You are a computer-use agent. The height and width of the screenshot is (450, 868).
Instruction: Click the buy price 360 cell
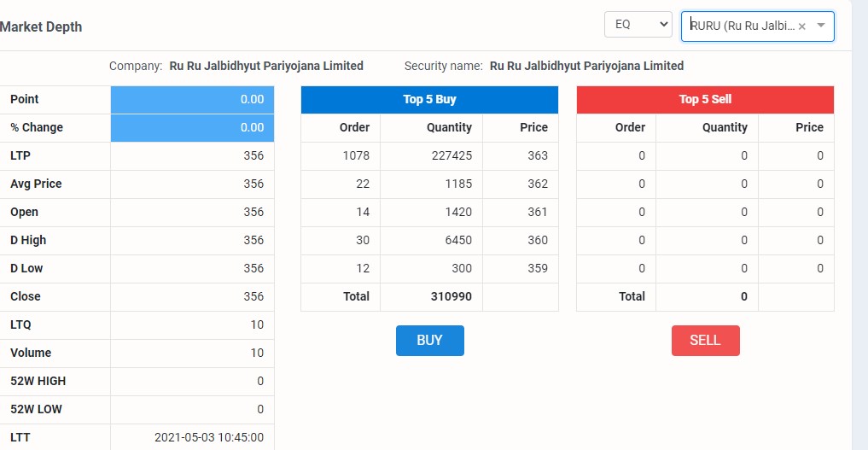tap(521, 241)
